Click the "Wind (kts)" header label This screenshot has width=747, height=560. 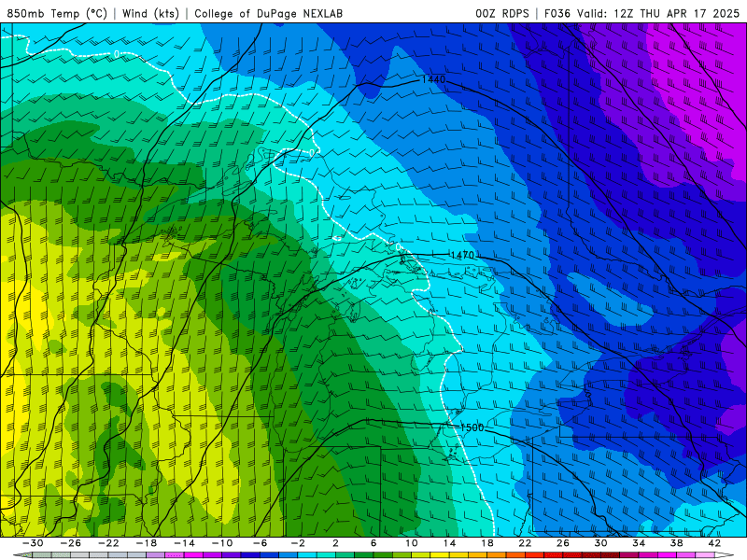pyautogui.click(x=150, y=13)
